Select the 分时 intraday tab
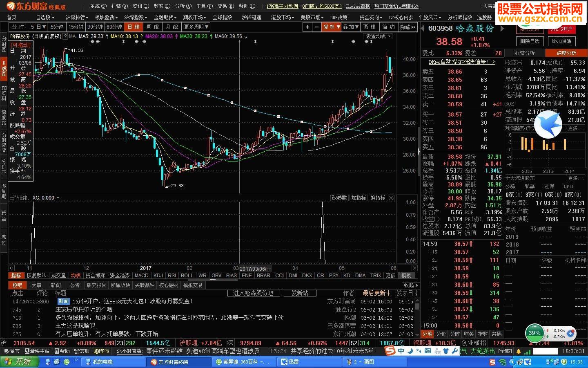Image resolution: width=588 pixels, height=368 pixels. click(x=18, y=27)
